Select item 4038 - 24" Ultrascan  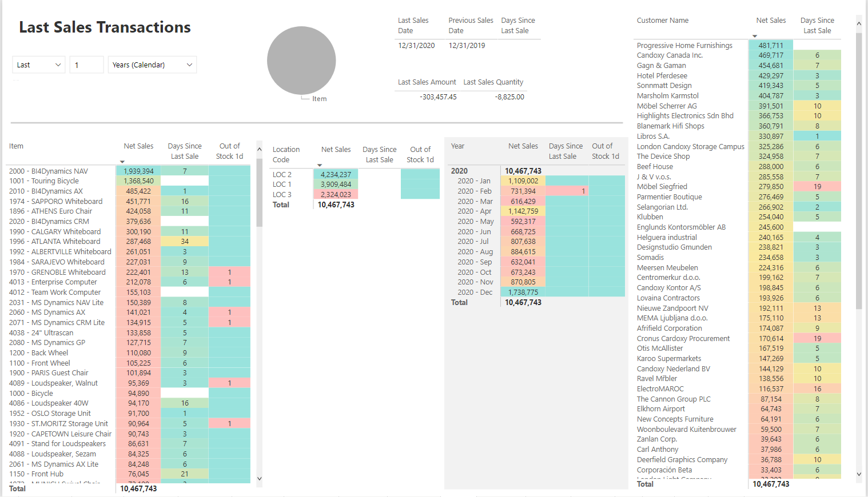41,333
